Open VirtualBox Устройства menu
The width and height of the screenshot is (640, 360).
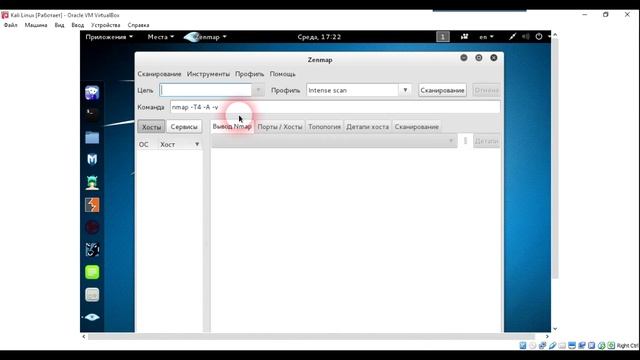tap(105, 25)
